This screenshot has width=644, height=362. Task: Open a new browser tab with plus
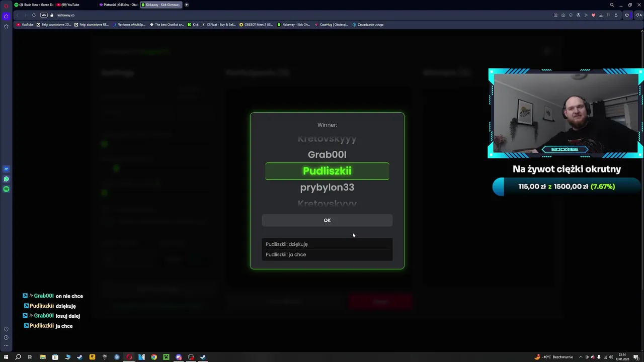point(187,5)
